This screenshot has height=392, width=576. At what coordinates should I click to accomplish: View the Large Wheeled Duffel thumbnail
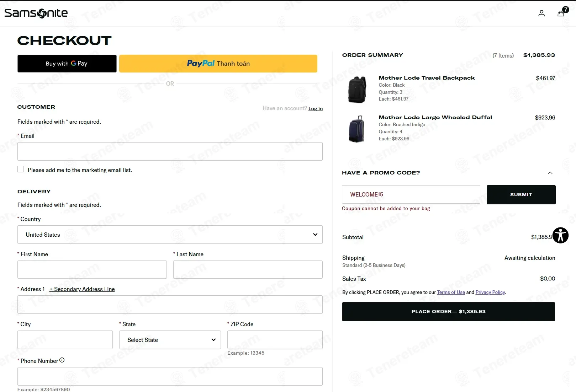[x=357, y=129]
